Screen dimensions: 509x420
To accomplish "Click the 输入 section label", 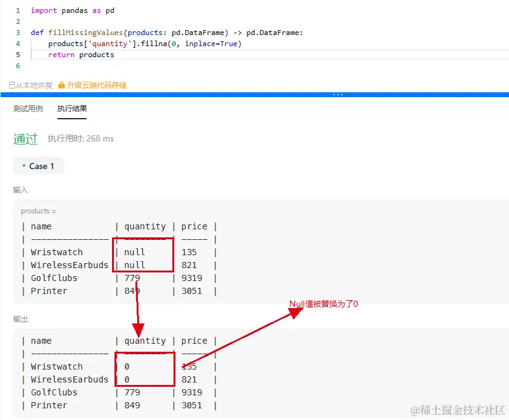I will [x=20, y=190].
